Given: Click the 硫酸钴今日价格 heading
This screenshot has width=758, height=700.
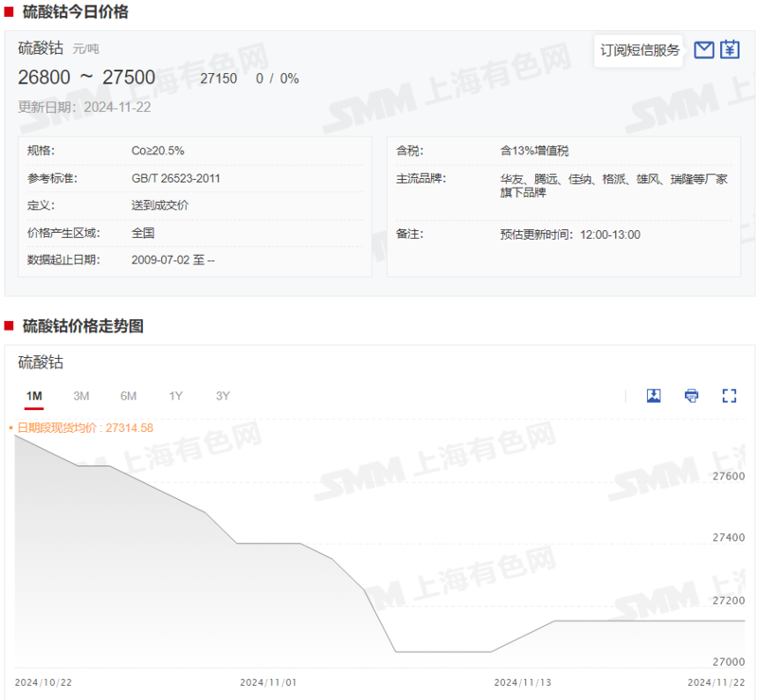Looking at the screenshot, I should pyautogui.click(x=76, y=11).
